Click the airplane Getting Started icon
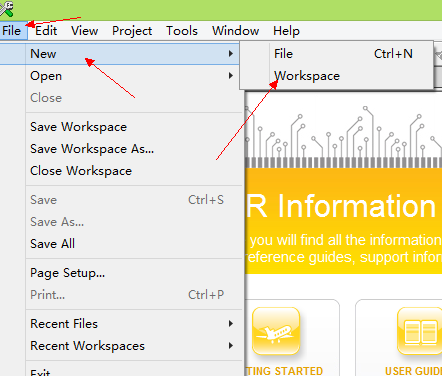The height and width of the screenshot is (376, 442). click(x=276, y=331)
